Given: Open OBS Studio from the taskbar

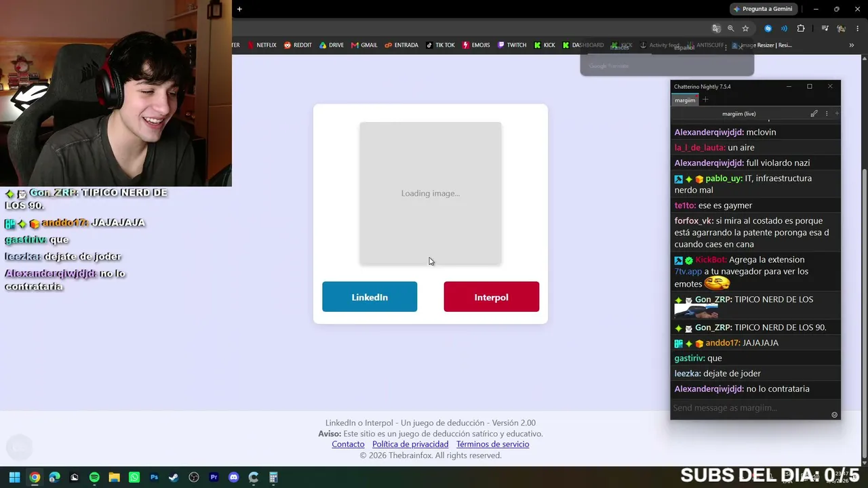Looking at the screenshot, I should click(x=194, y=477).
